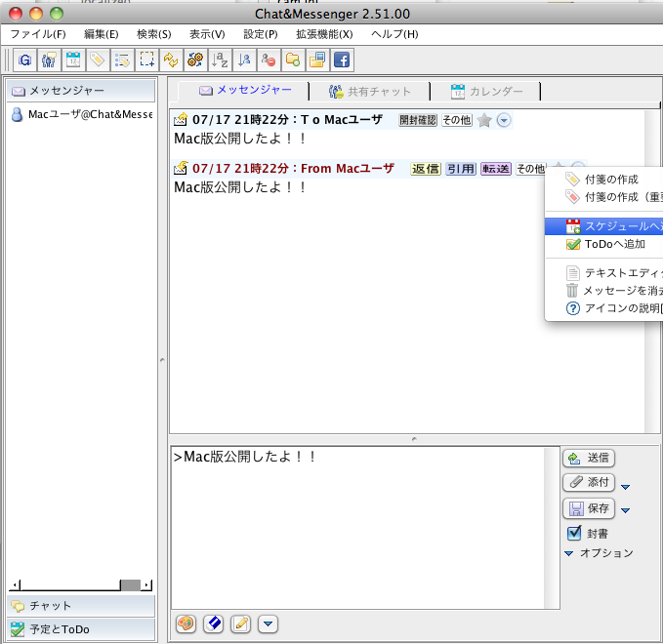Open the round dropdown arrow on To message

coord(504,120)
